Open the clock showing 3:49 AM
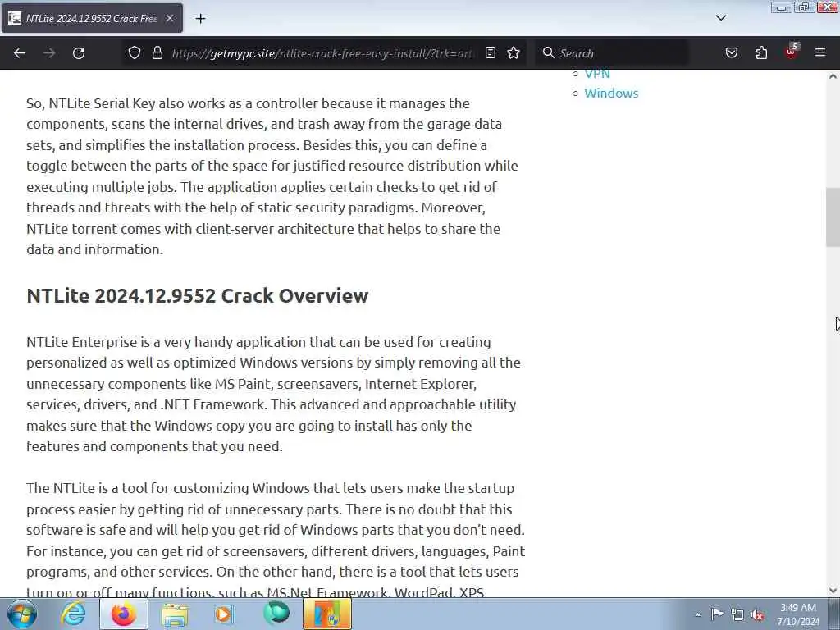 tap(798, 614)
